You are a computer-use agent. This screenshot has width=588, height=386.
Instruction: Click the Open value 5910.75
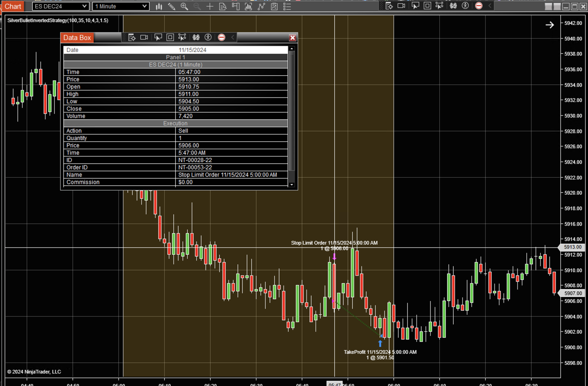(189, 87)
